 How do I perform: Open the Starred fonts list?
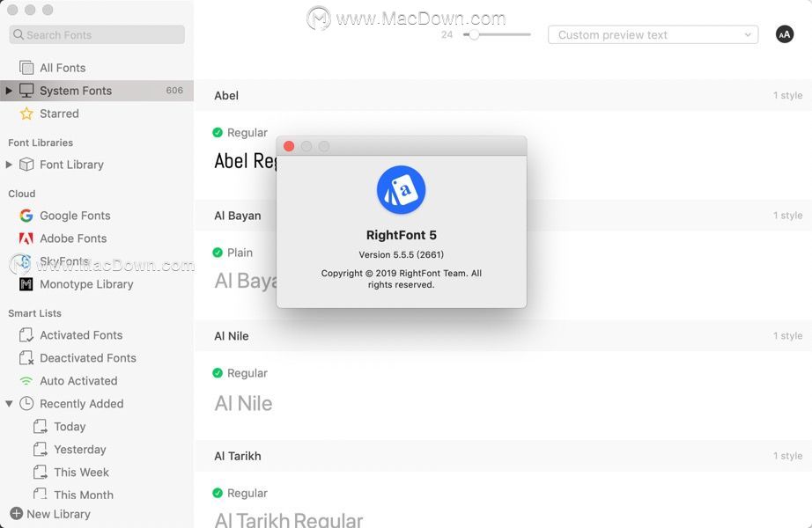coord(97,114)
